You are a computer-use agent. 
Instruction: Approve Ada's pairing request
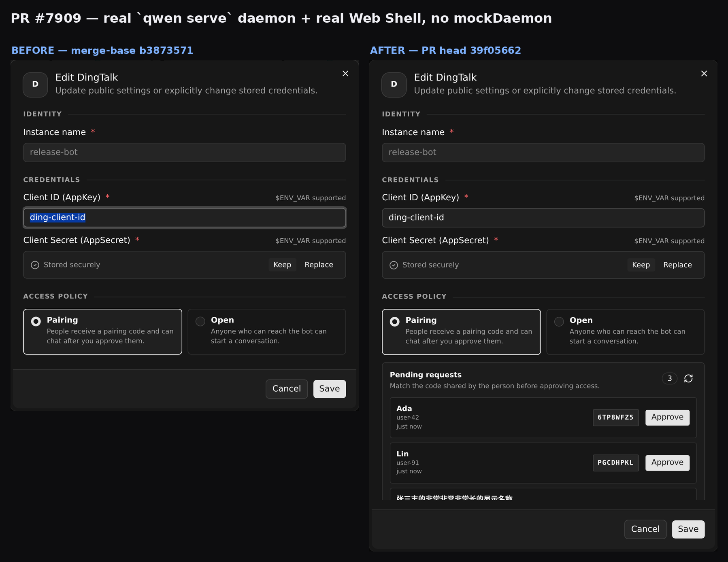(667, 417)
